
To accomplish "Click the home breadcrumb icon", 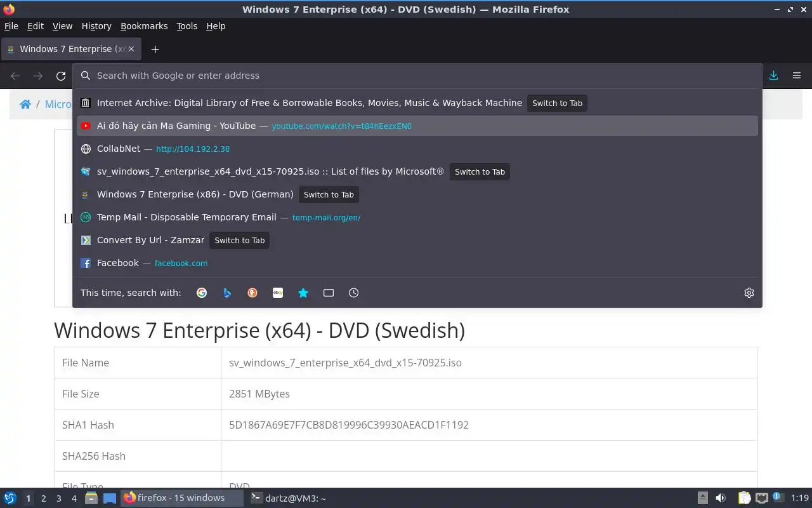I will click(25, 104).
